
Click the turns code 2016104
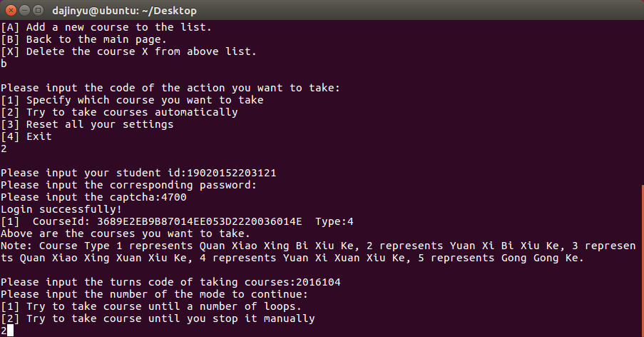[318, 282]
